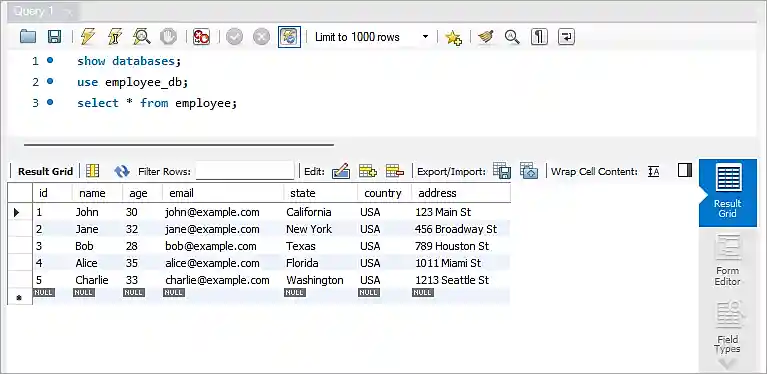Click the Result Grid label in results toolbar
Image resolution: width=767 pixels, height=374 pixels.
45,172
